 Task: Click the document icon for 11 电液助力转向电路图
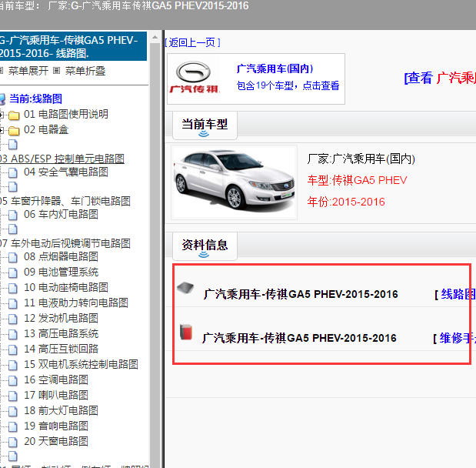pyautogui.click(x=13, y=303)
